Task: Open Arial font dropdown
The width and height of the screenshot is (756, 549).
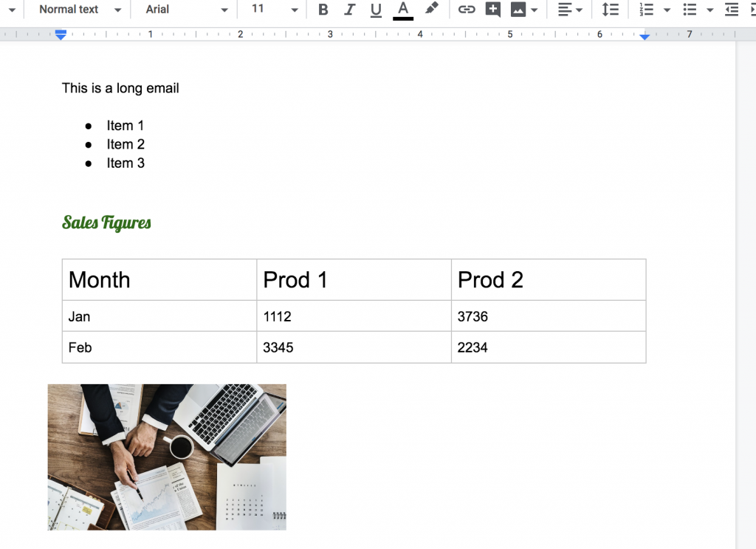Action: tap(187, 10)
